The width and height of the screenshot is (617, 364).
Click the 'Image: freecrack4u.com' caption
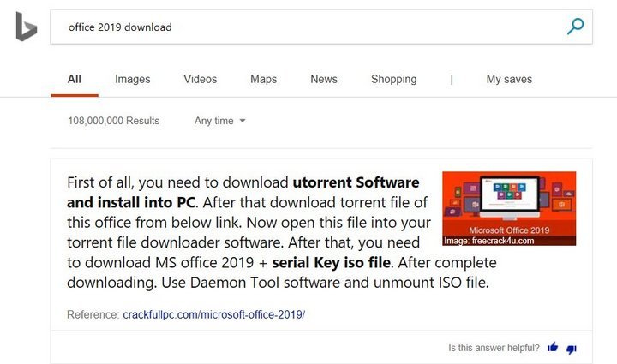click(x=488, y=241)
